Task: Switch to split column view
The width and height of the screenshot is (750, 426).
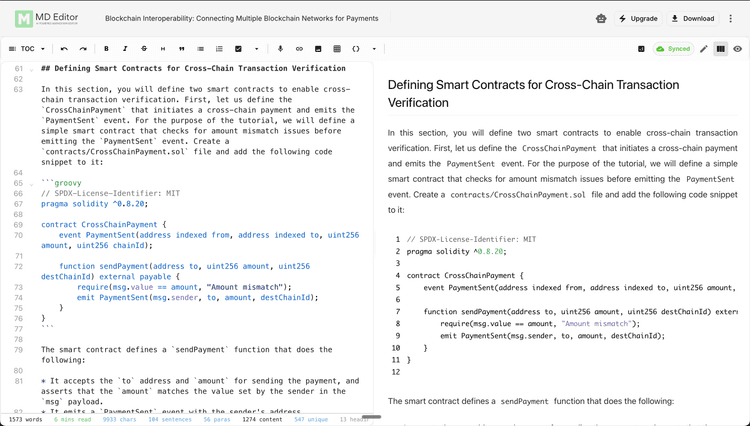Action: pos(720,48)
